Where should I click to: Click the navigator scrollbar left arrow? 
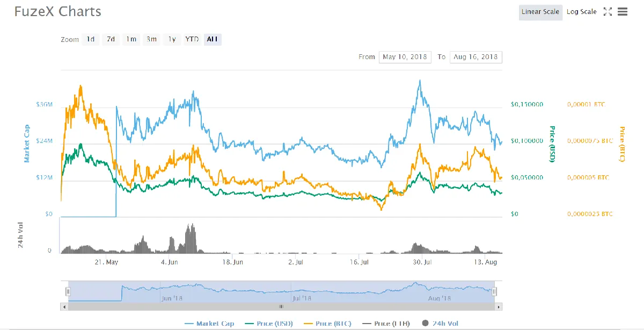point(64,306)
